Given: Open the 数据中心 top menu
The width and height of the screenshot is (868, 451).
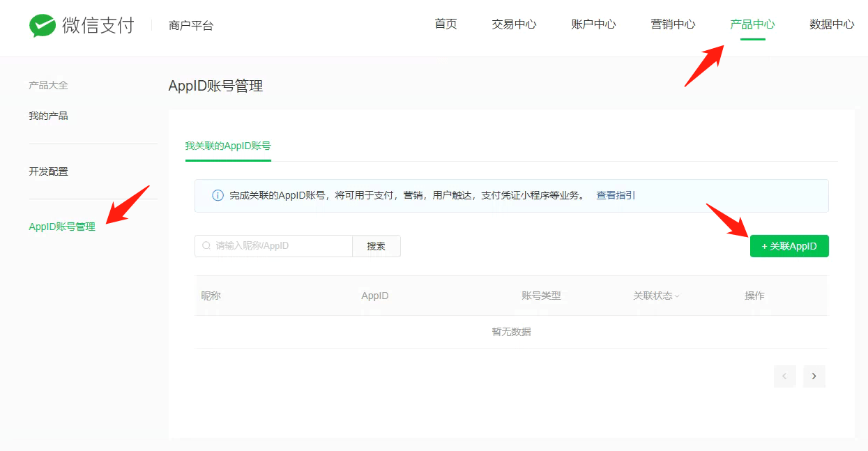Looking at the screenshot, I should (x=831, y=24).
